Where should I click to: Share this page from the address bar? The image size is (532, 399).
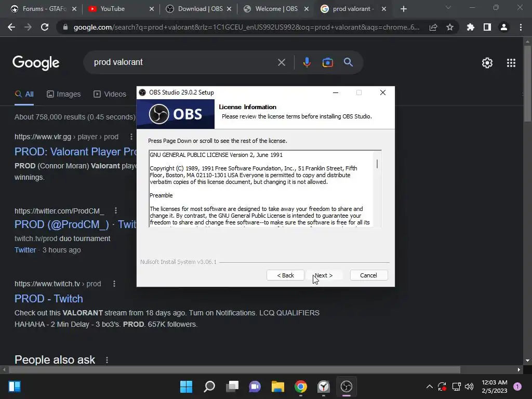pos(433,28)
